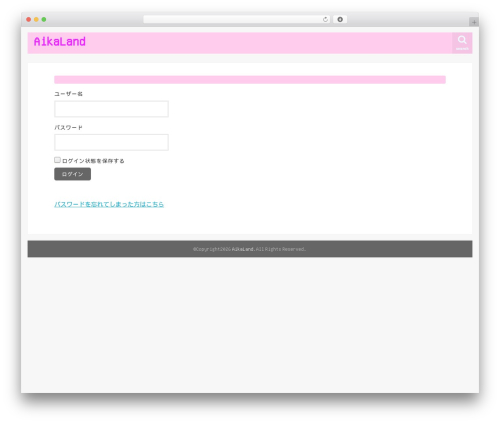Image resolution: width=500 pixels, height=423 pixels.
Task: Click the AikaLand site logo
Action: point(60,41)
